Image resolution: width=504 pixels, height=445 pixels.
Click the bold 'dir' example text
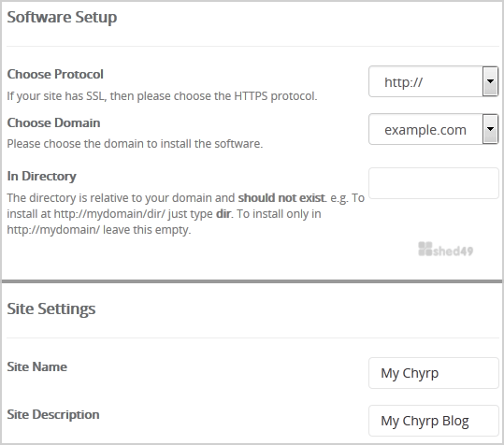coord(223,214)
